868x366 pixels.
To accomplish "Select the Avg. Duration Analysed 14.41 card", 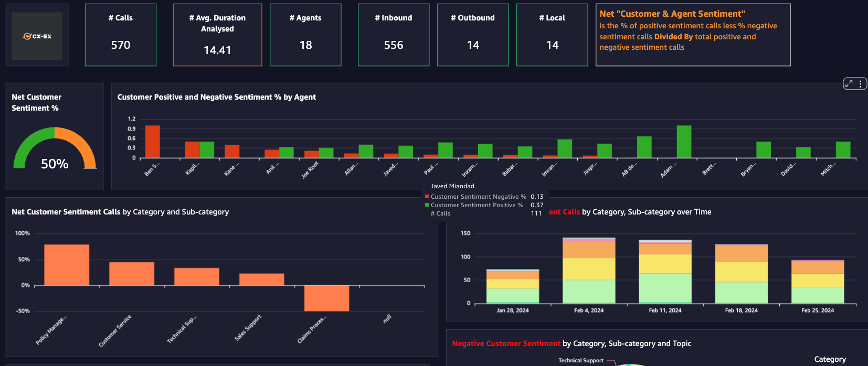I will [x=217, y=35].
